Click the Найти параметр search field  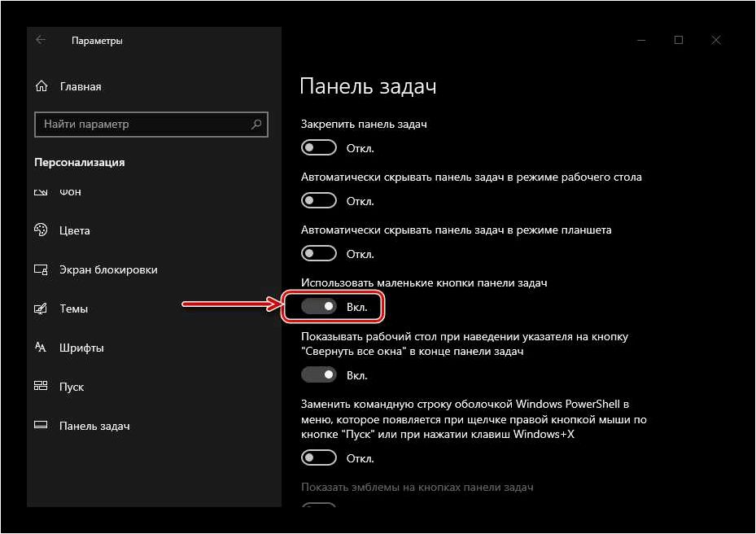tap(151, 125)
